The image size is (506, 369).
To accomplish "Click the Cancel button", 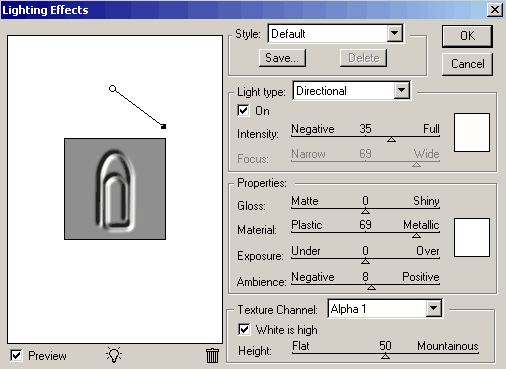I will 467,64.
